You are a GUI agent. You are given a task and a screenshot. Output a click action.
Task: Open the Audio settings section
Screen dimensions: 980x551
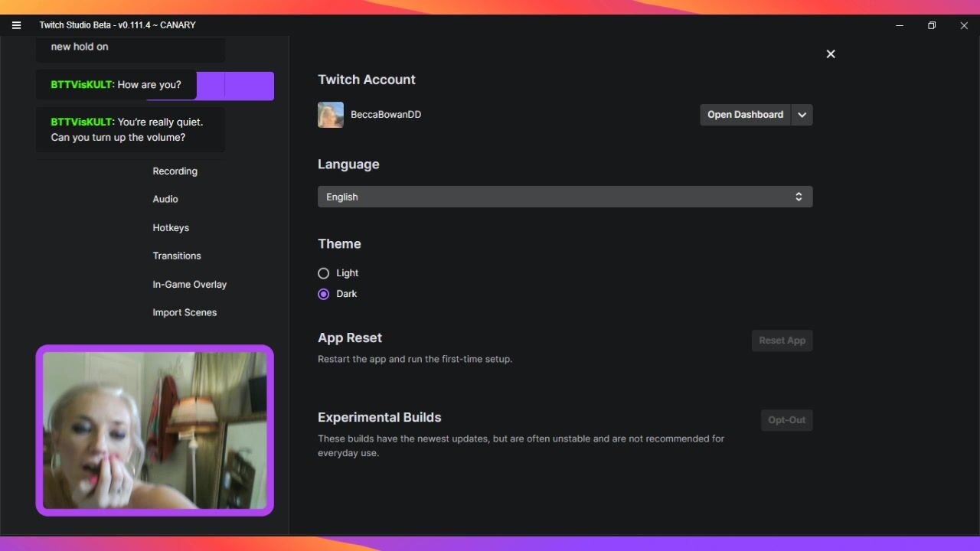point(165,199)
